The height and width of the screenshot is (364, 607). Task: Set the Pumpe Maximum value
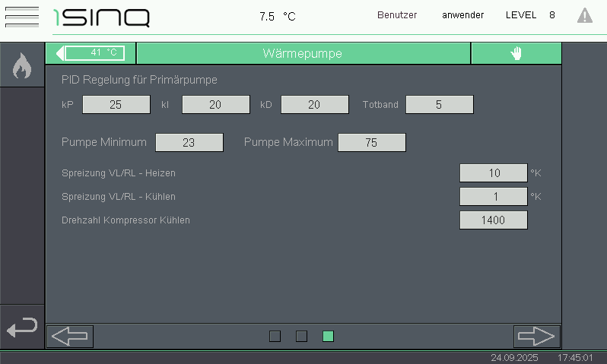coord(371,142)
